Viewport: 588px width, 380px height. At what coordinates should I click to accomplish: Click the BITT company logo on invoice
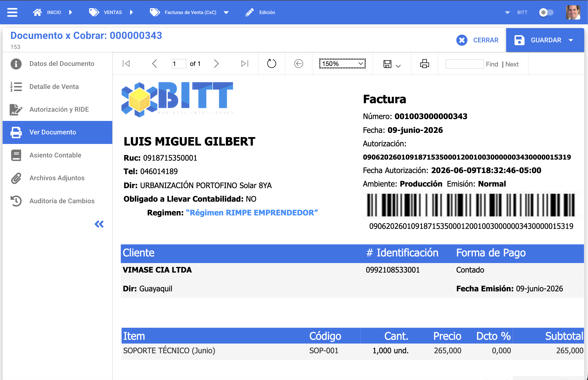pyautogui.click(x=177, y=99)
